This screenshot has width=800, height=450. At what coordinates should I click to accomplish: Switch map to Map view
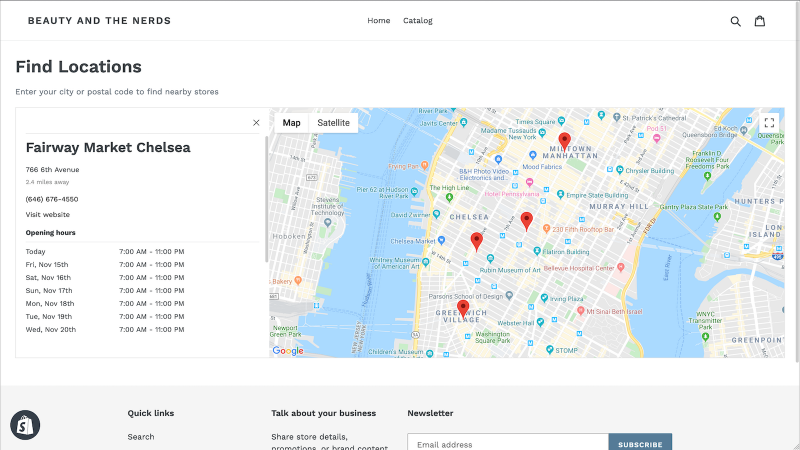pyautogui.click(x=291, y=122)
